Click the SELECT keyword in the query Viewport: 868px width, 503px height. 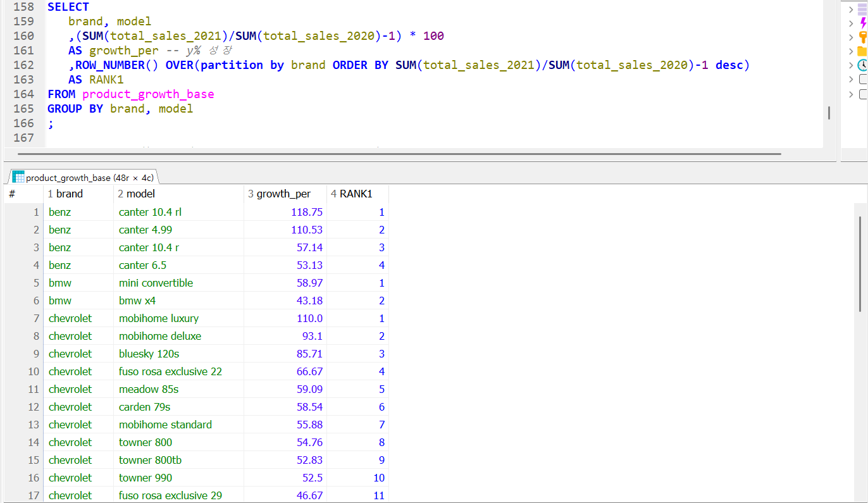point(68,7)
